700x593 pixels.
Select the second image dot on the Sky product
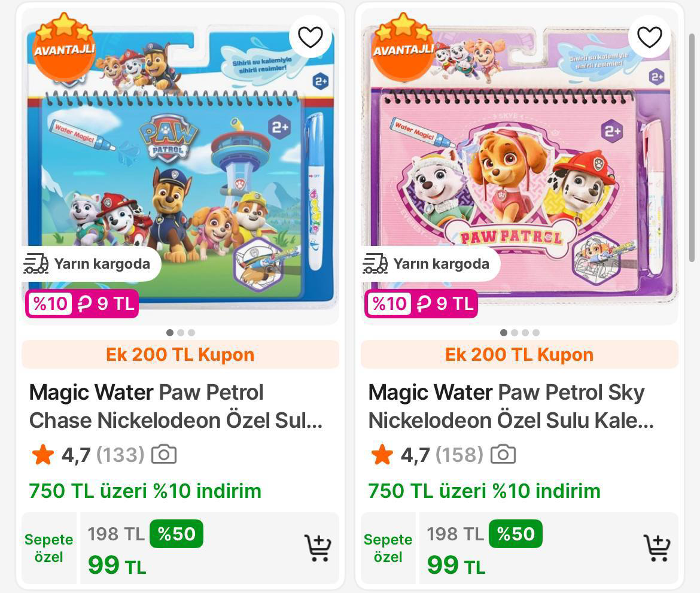click(x=515, y=333)
